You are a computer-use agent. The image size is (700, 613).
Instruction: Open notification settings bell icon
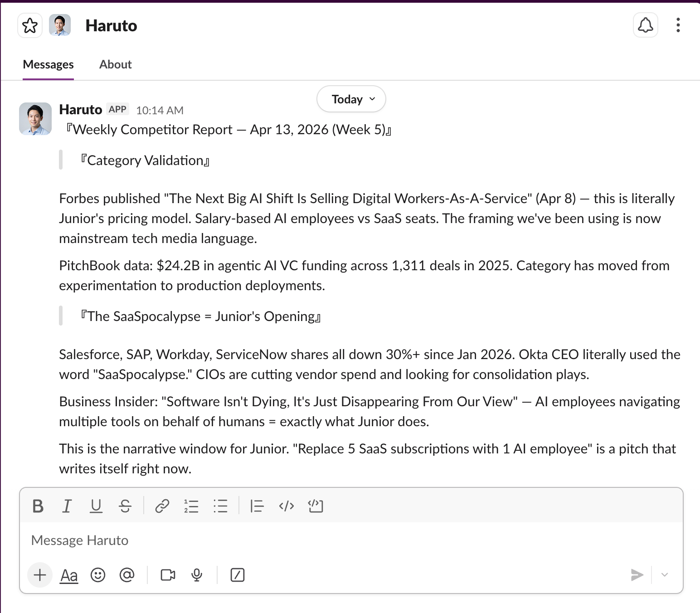pos(645,25)
